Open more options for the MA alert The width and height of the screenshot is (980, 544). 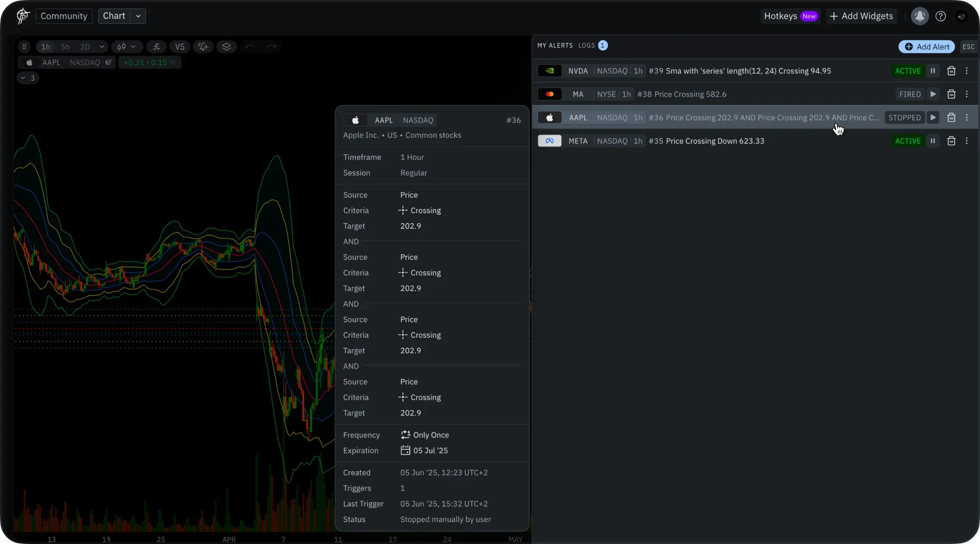[967, 94]
